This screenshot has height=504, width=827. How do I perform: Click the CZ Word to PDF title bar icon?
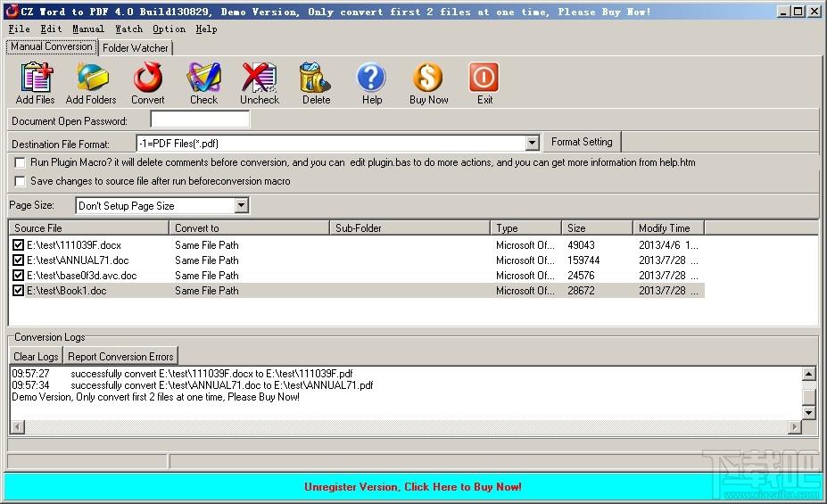point(12,11)
